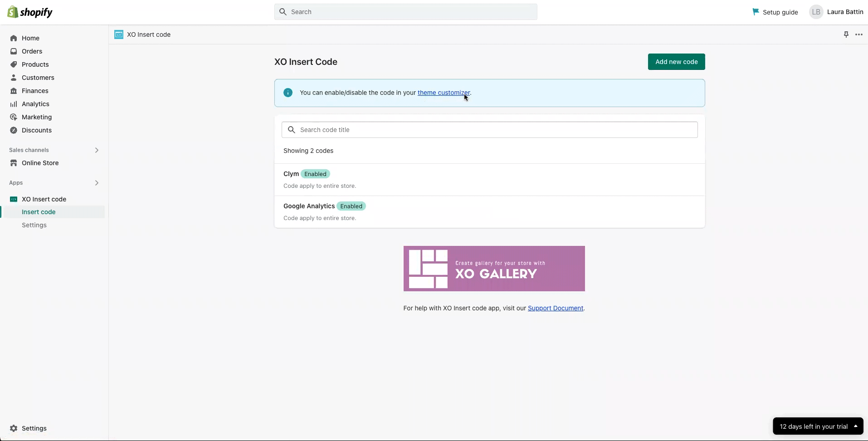
Task: Click magnifier icon in top search
Action: click(283, 12)
